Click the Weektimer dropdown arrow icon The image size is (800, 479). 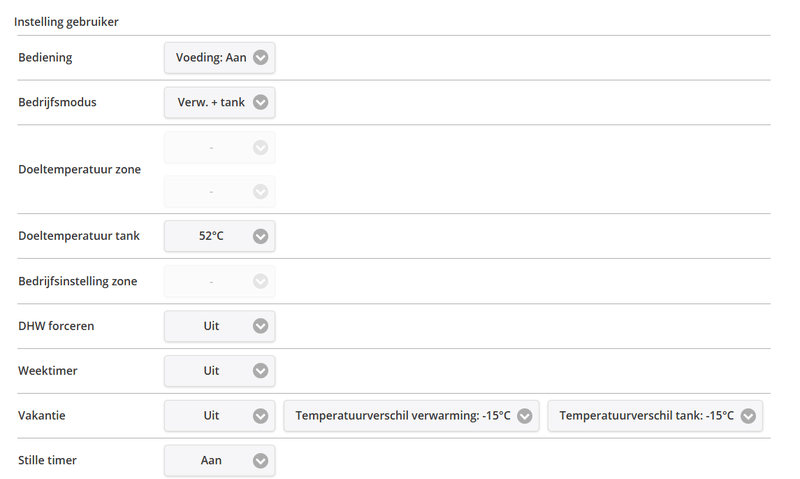(x=260, y=371)
